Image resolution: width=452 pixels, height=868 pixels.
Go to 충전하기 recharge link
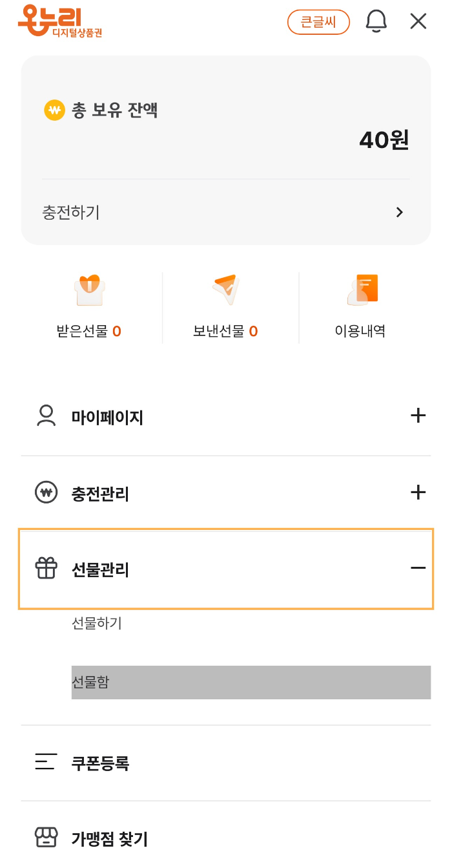click(71, 212)
